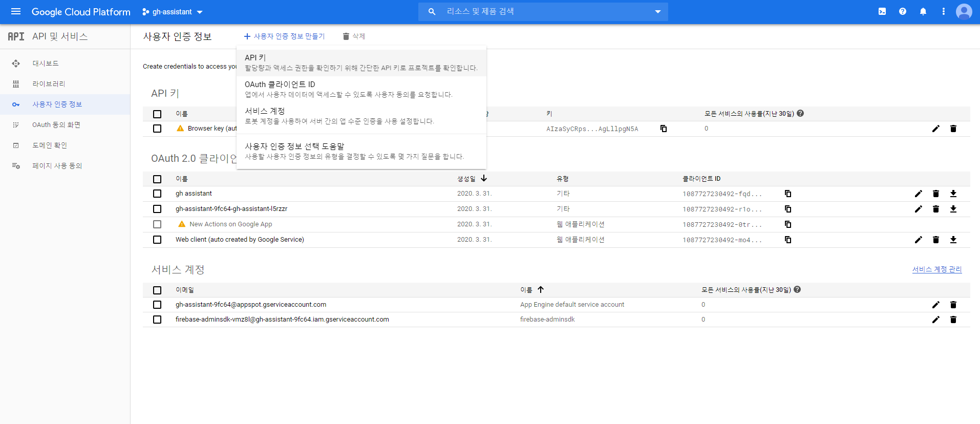The width and height of the screenshot is (980, 424).
Task: Open 사용자 인증 정보 만들기 dropdown
Action: [284, 36]
